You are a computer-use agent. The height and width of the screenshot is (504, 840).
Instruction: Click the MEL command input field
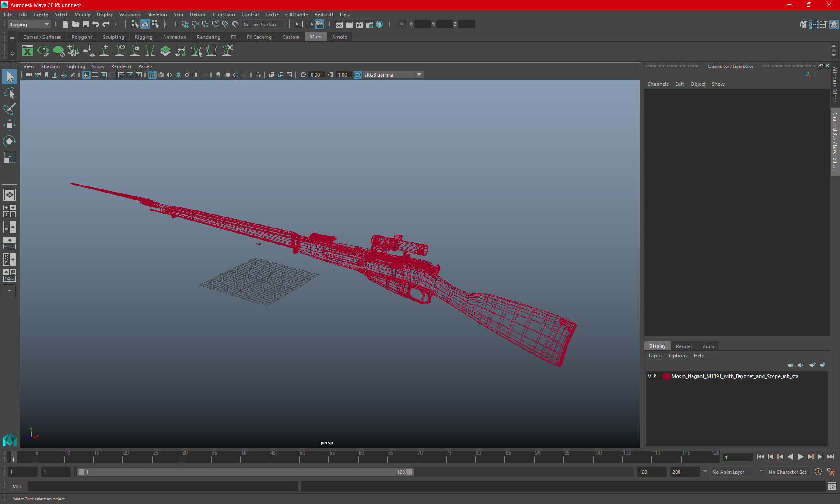[162, 486]
